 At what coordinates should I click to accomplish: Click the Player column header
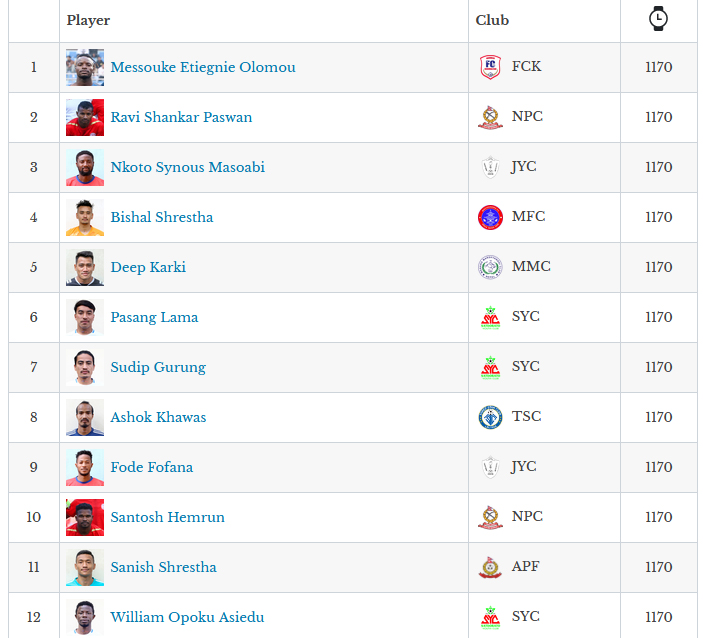tap(88, 20)
